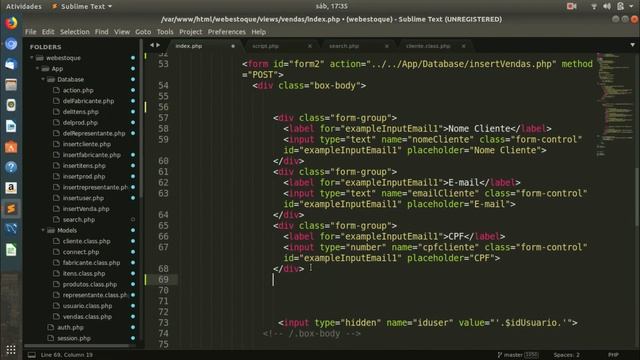Close the search.php tab
Screen dimensions: 640x360
[x=387, y=46]
